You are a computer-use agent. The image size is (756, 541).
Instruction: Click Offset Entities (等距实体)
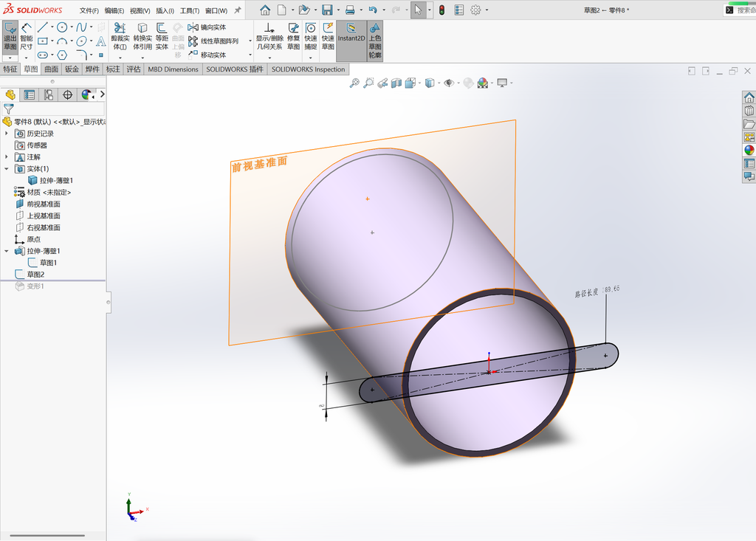(x=162, y=37)
